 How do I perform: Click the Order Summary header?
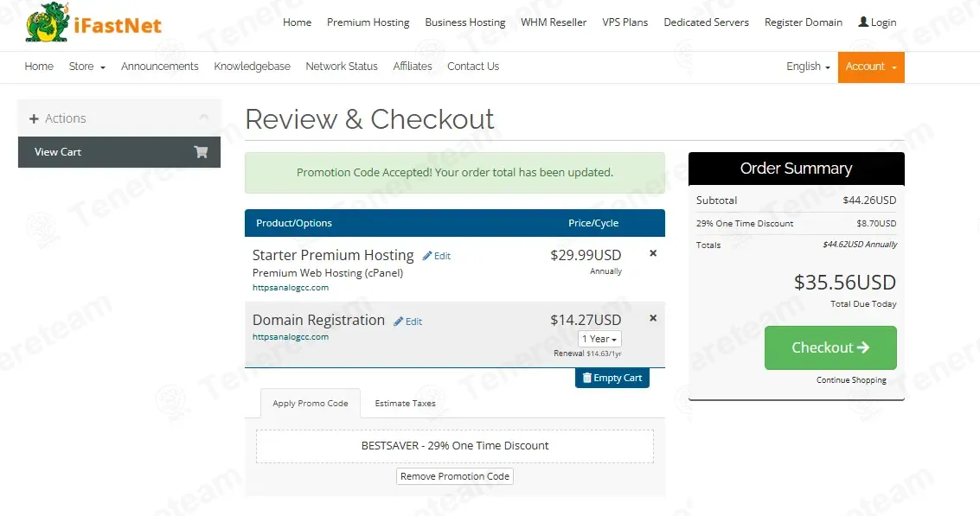tap(797, 169)
